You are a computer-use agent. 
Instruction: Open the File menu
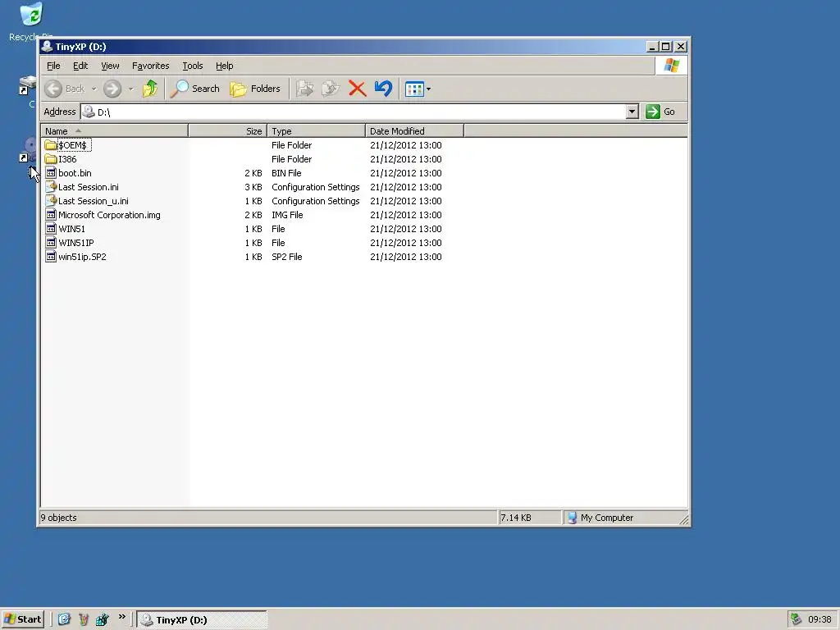click(x=53, y=66)
